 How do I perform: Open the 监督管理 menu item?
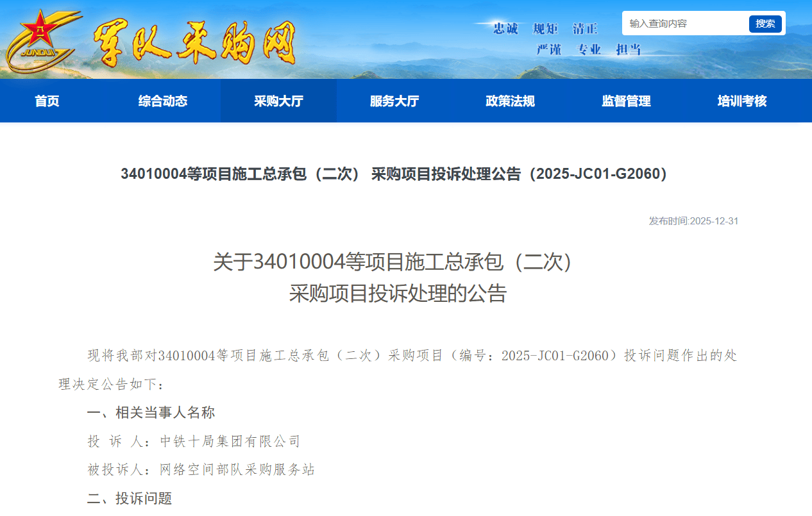[x=626, y=101]
